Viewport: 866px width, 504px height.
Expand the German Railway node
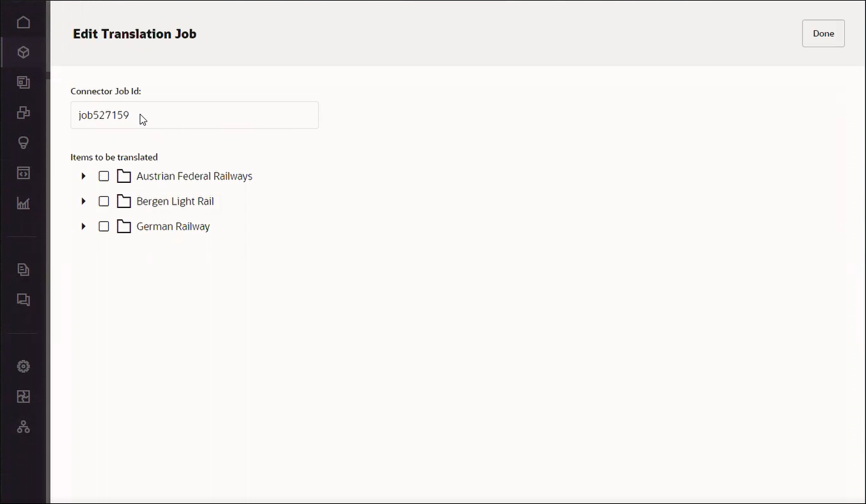(83, 226)
